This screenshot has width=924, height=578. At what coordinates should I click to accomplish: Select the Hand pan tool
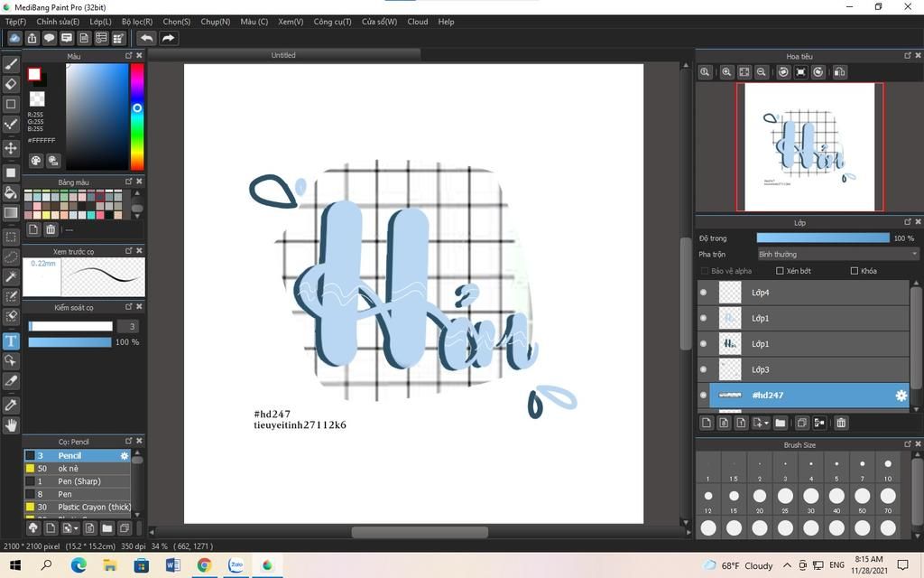(11, 425)
